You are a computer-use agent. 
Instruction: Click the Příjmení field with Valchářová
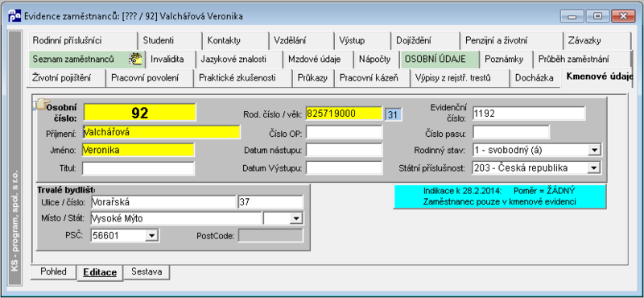click(161, 132)
